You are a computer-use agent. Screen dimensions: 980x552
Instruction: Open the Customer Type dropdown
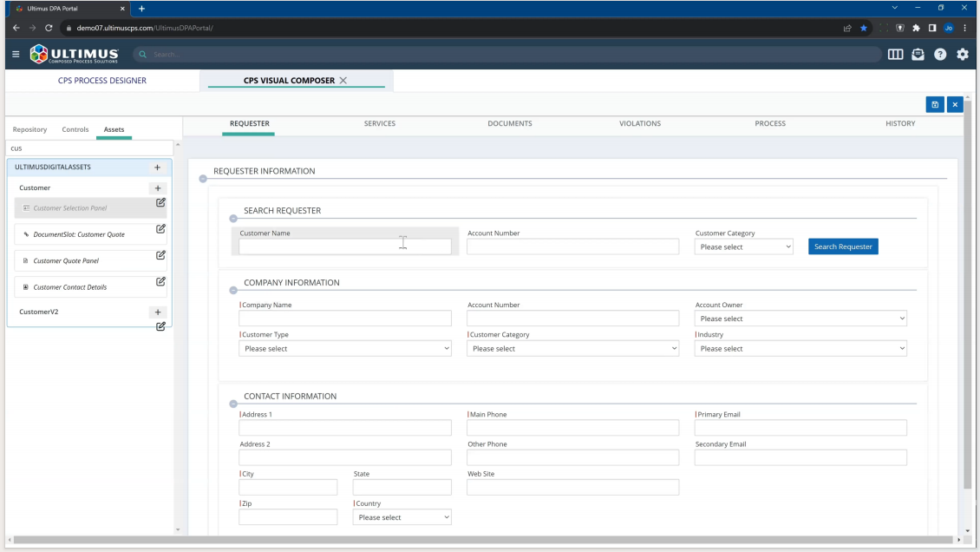345,349
